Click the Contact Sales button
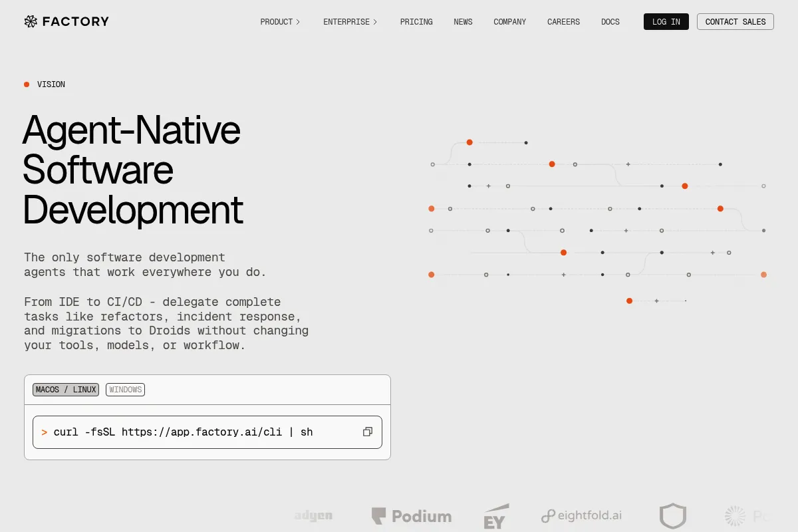Image resolution: width=798 pixels, height=532 pixels. point(735,22)
